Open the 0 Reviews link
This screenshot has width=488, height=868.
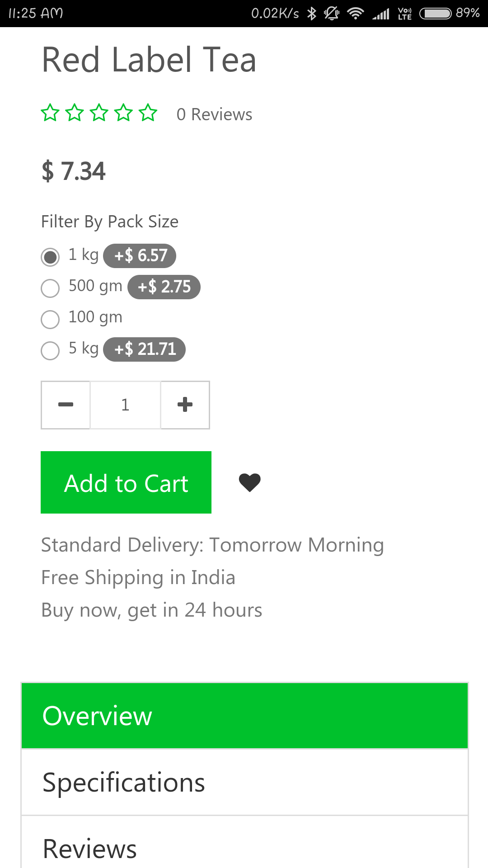214,114
